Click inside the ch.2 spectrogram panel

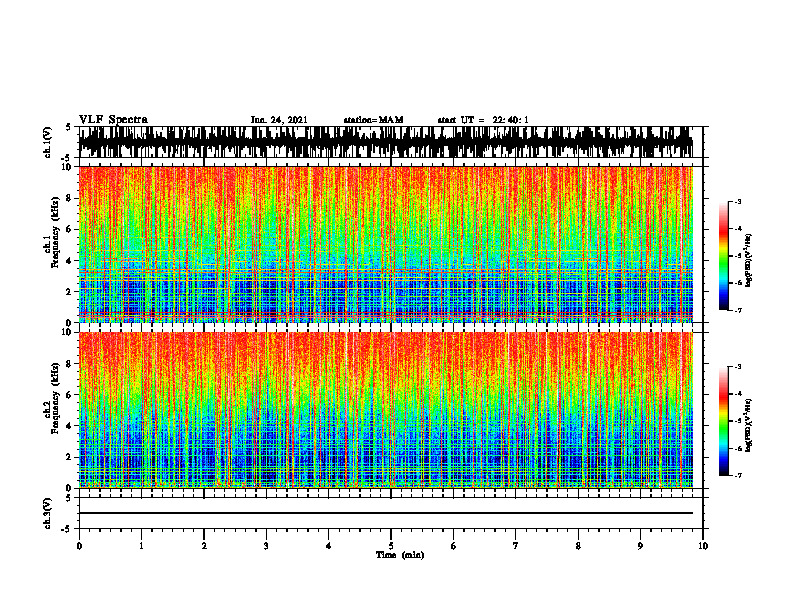click(x=386, y=410)
